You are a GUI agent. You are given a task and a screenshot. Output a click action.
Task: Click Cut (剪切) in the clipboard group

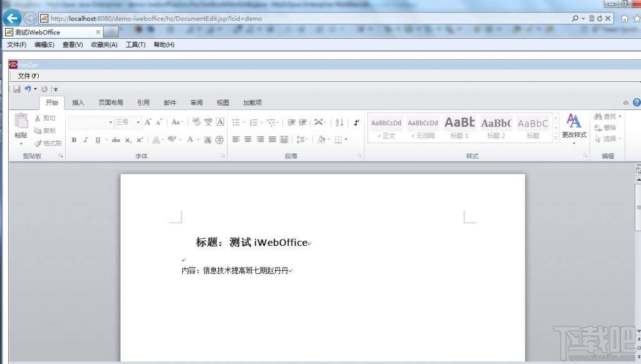tap(45, 118)
